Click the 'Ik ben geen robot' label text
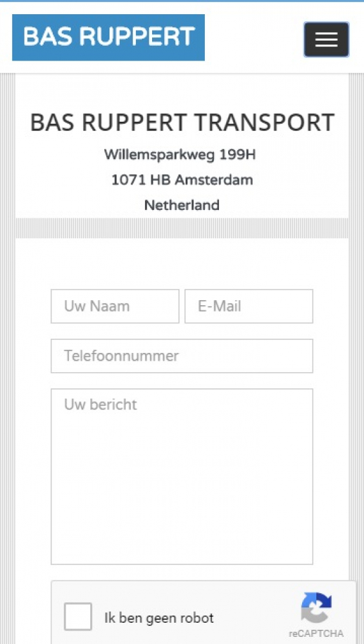This screenshot has height=644, width=364. (x=159, y=618)
